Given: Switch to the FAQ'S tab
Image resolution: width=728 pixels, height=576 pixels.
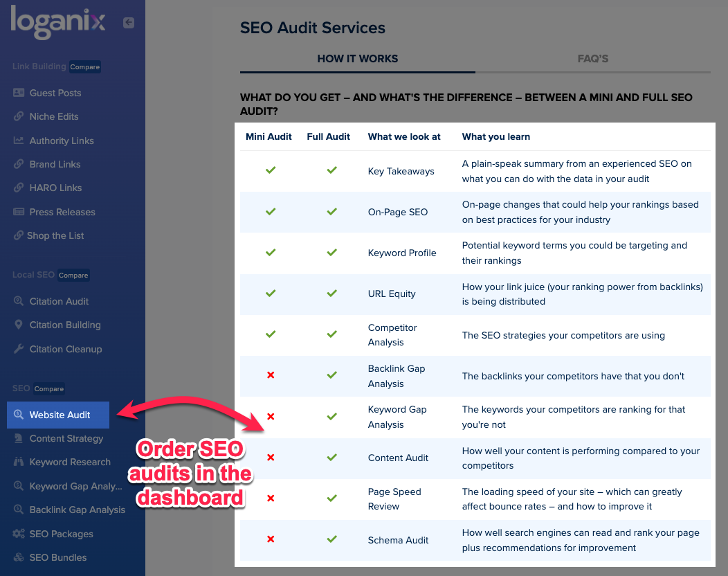Looking at the screenshot, I should click(593, 59).
